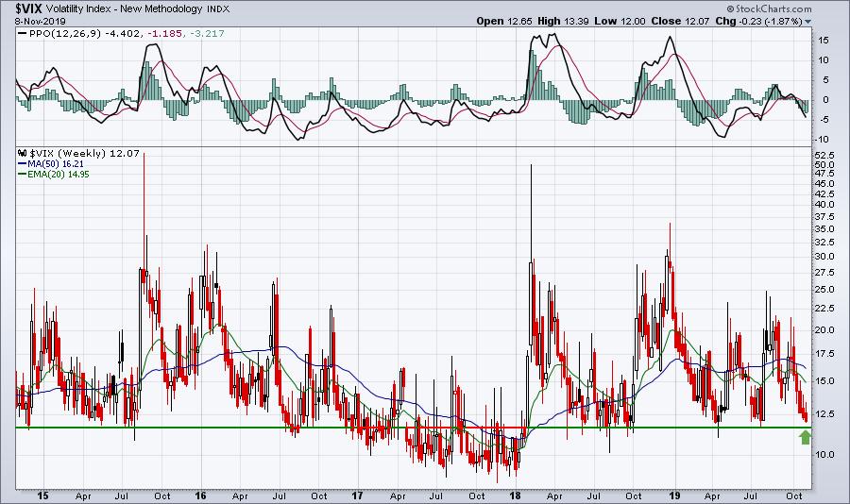This screenshot has width=850, height=504.
Task: Click the green up-arrow annotation near Oct 2019
Action: tap(805, 437)
